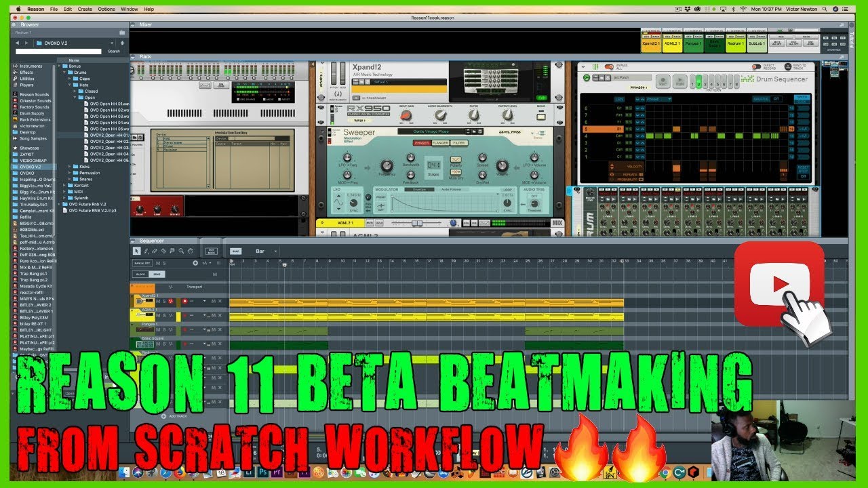The image size is (868, 488).
Task: Select the arrow Selection tool in Sequencer
Action: point(137,251)
